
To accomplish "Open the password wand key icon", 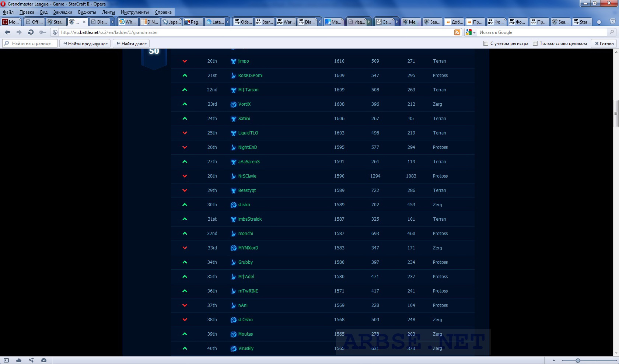I will [x=43, y=32].
